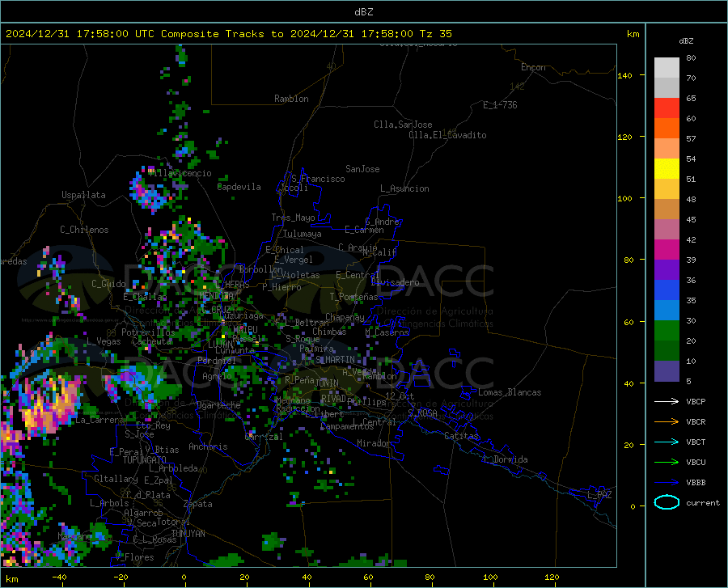Screen dimensions: 728x588
Task: Click the orange VBCR arrow legend icon
Action: tap(667, 422)
